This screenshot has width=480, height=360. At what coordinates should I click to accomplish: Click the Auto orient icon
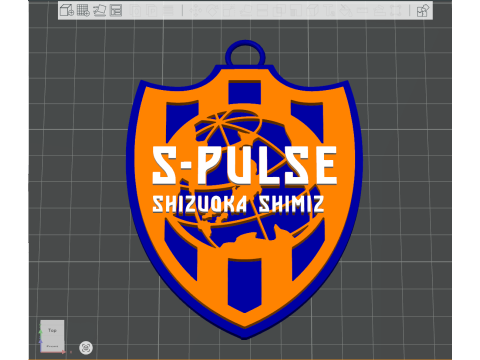coord(99,10)
